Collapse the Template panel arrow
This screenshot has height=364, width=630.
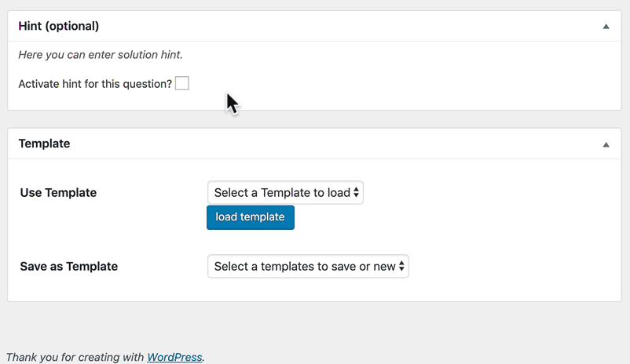tap(606, 144)
